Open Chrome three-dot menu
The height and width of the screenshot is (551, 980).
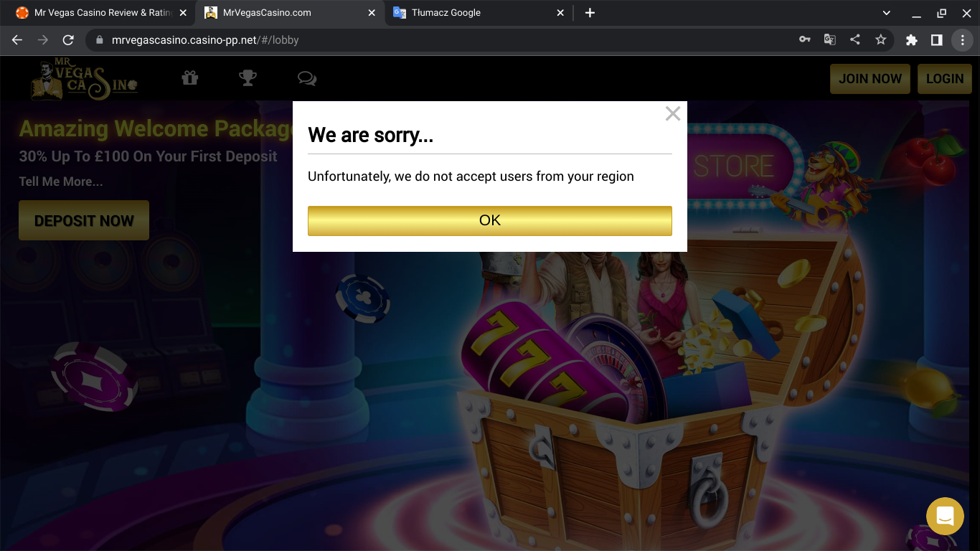(x=962, y=40)
